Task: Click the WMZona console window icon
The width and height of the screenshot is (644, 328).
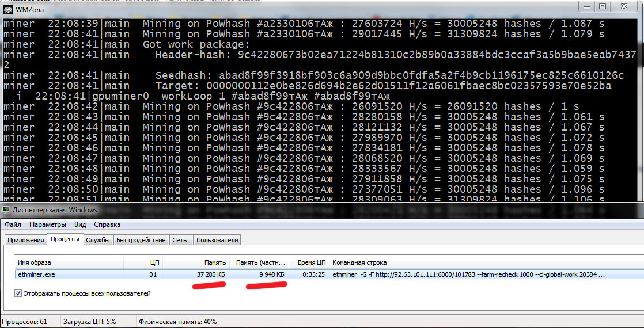Action: pyautogui.click(x=8, y=8)
